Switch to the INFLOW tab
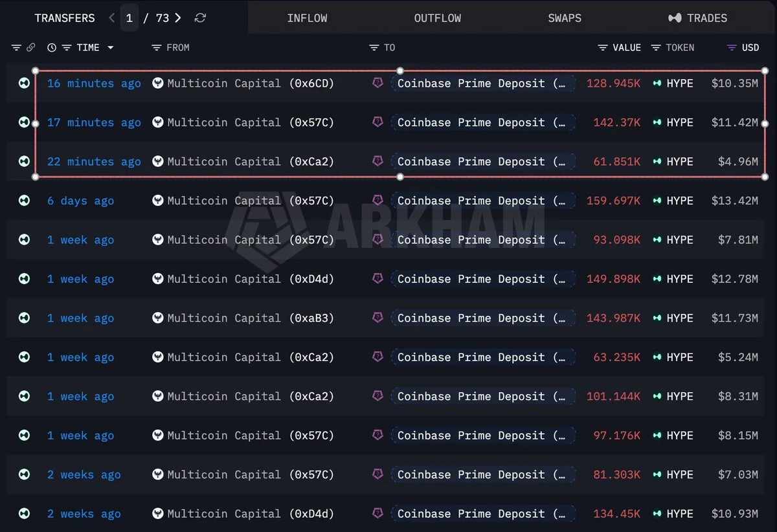The image size is (777, 532). tap(307, 18)
